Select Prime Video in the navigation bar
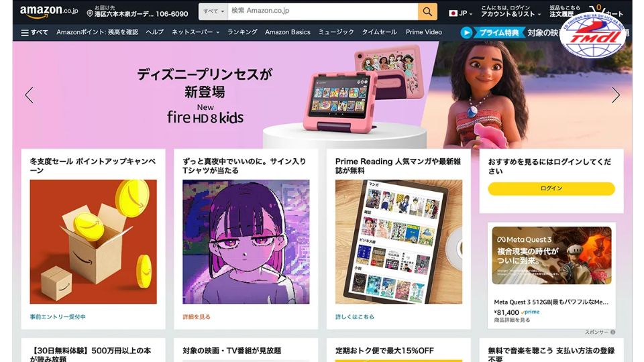This screenshot has height=362, width=644. point(424,32)
